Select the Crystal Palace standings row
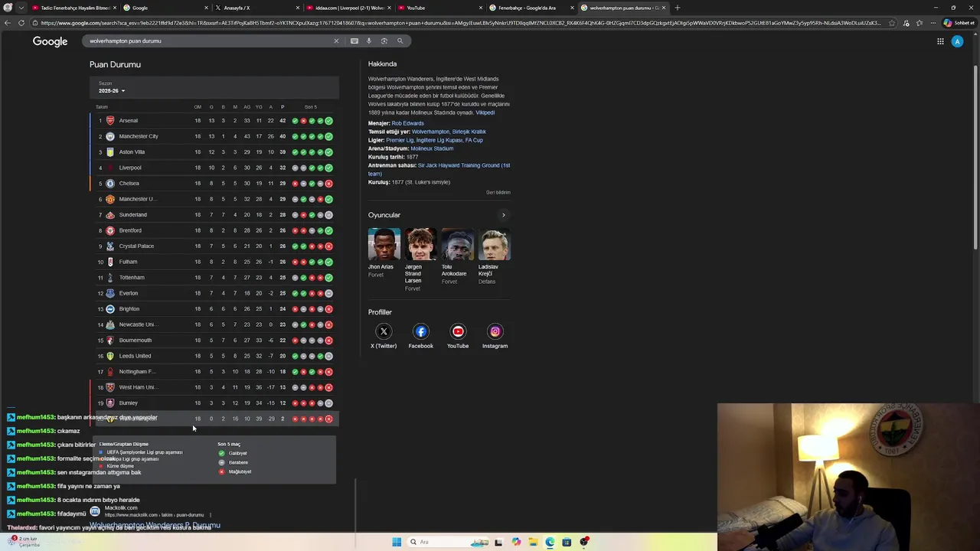 214,246
